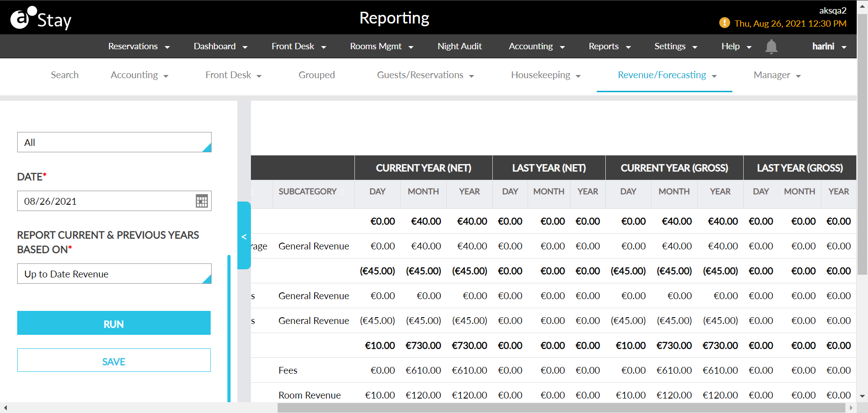Open the Accounting top menu
The image size is (868, 413).
click(x=537, y=47)
